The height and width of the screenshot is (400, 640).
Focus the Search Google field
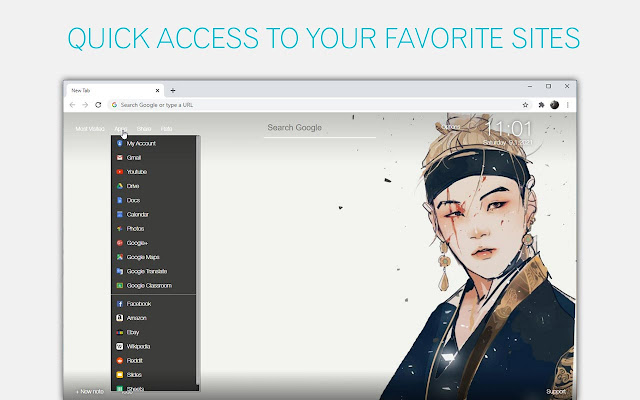tap(320, 128)
